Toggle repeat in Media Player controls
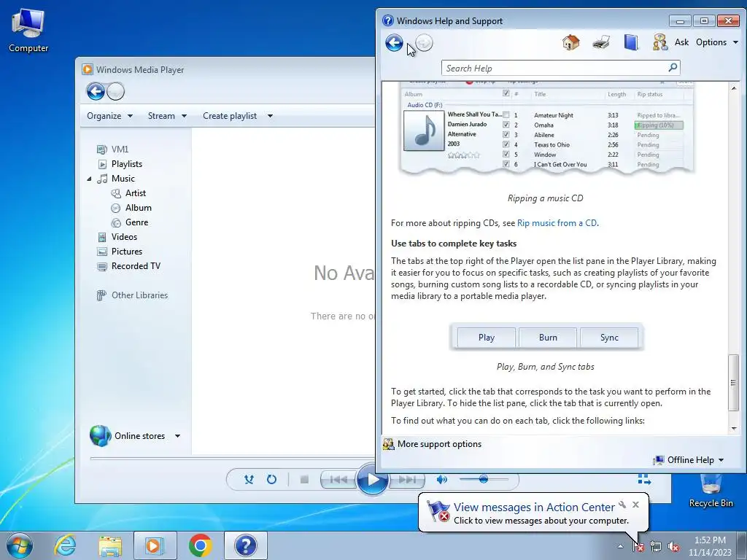Image resolution: width=747 pixels, height=560 pixels. point(271,480)
